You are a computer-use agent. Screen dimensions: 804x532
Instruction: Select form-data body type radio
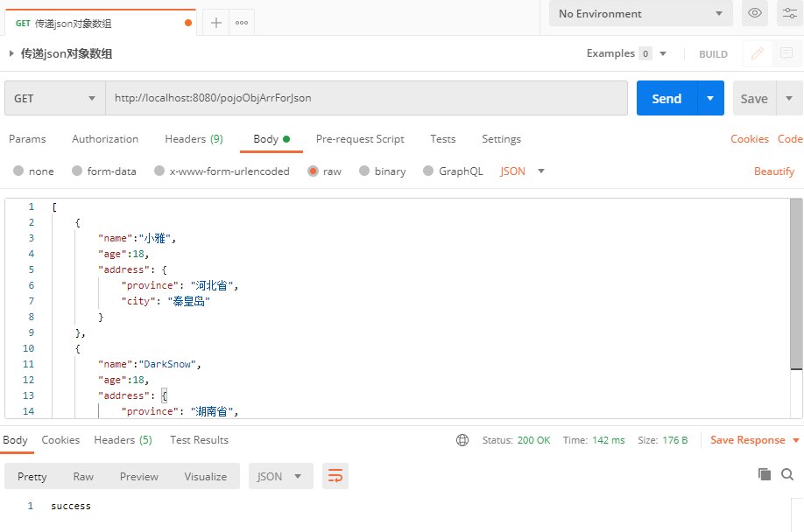77,171
